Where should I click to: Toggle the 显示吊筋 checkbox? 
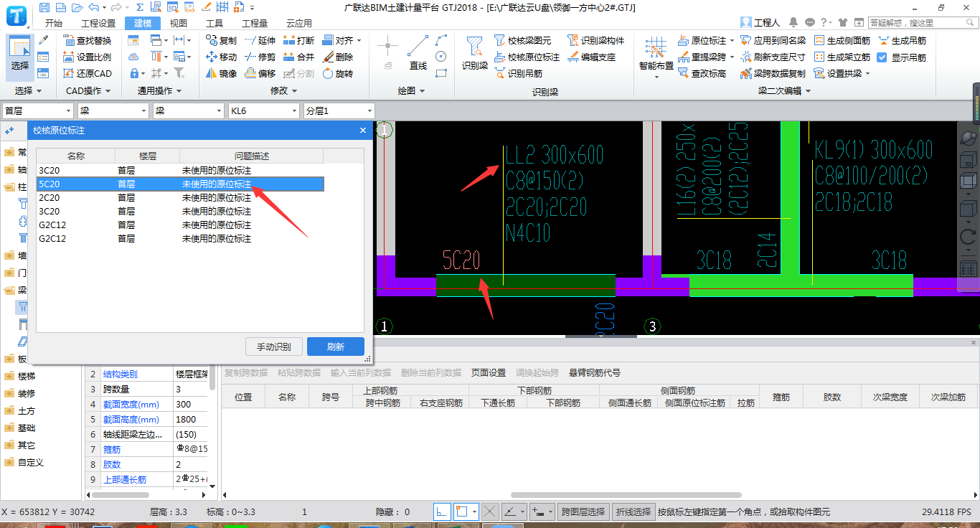click(x=882, y=57)
